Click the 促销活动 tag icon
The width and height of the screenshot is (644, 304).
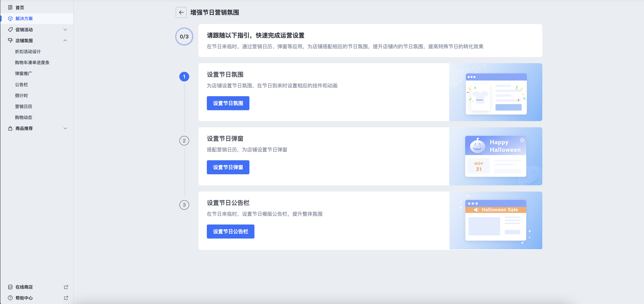click(x=10, y=29)
